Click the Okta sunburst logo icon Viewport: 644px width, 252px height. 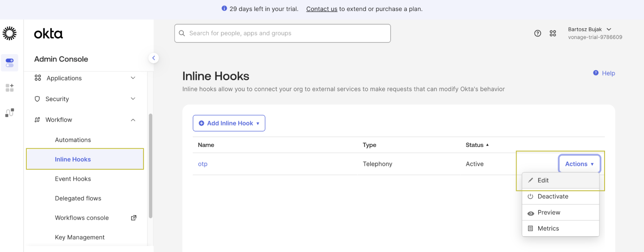(10, 33)
